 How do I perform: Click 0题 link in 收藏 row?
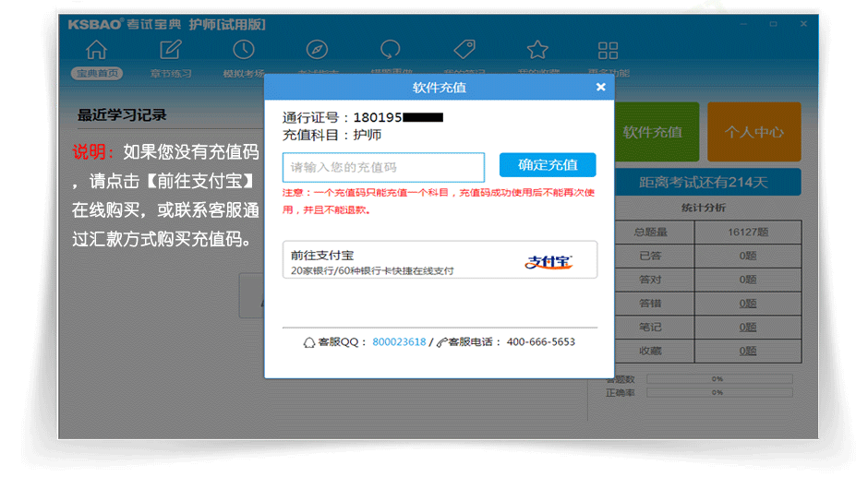(x=748, y=351)
